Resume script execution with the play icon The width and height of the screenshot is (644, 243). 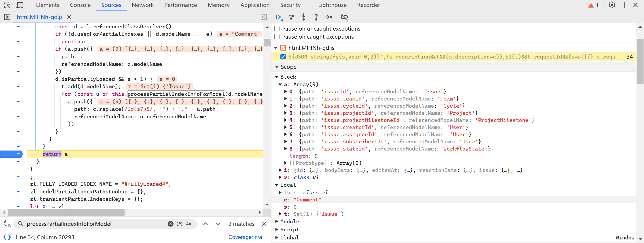pyautogui.click(x=279, y=17)
